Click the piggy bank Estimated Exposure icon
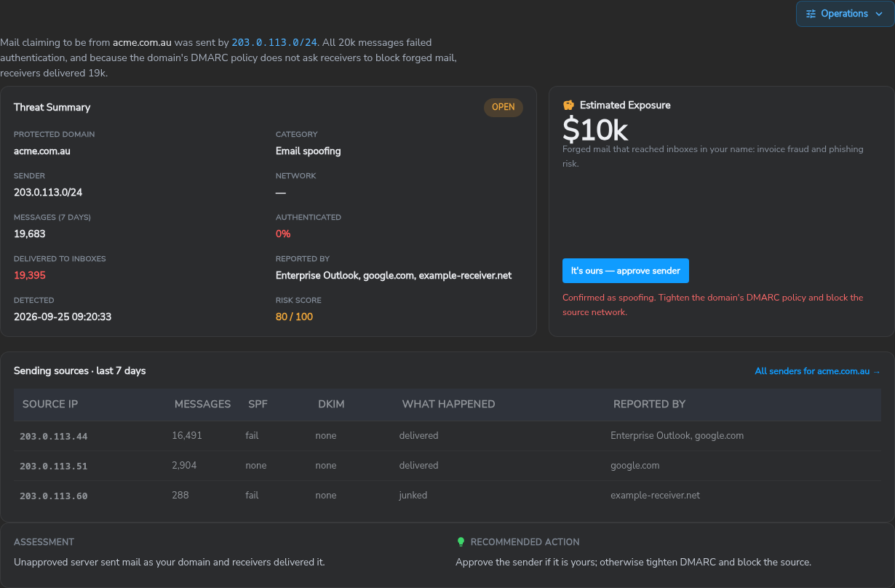The image size is (895, 588). pyautogui.click(x=569, y=105)
